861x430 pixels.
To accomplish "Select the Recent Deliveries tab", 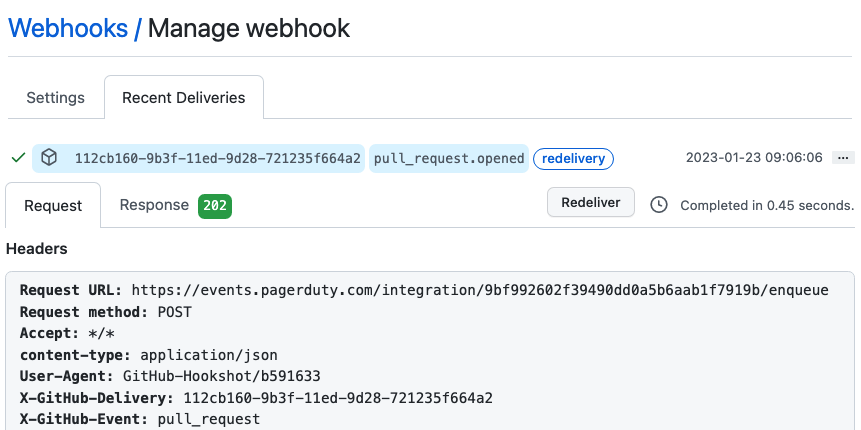I will [x=183, y=98].
